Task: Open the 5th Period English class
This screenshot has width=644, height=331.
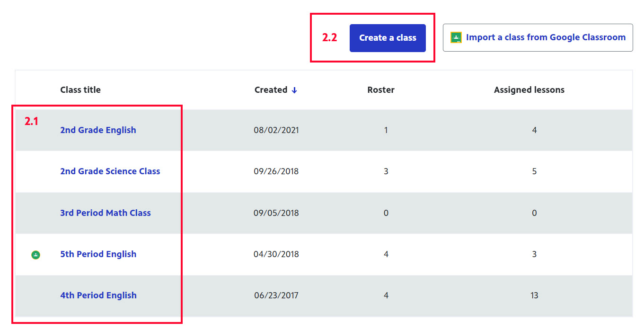Action: (98, 254)
